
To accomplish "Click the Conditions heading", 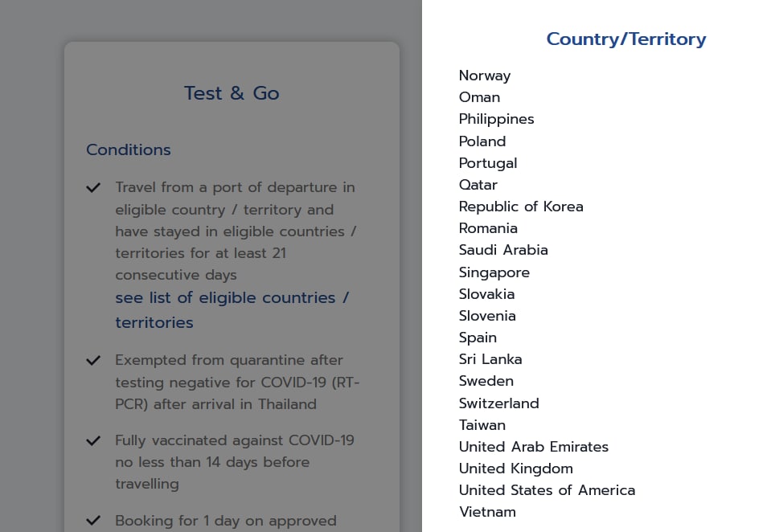I will point(129,150).
